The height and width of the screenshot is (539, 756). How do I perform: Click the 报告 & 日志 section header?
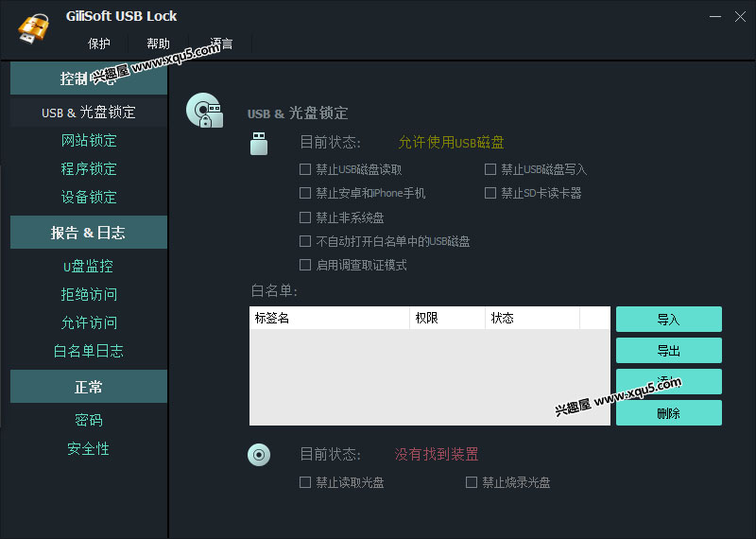click(x=89, y=233)
